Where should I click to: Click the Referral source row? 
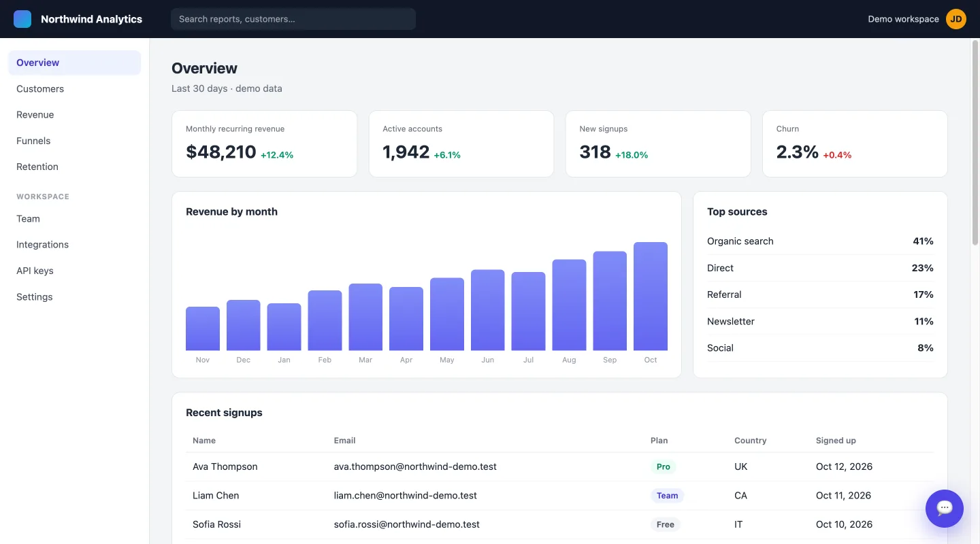[820, 294]
